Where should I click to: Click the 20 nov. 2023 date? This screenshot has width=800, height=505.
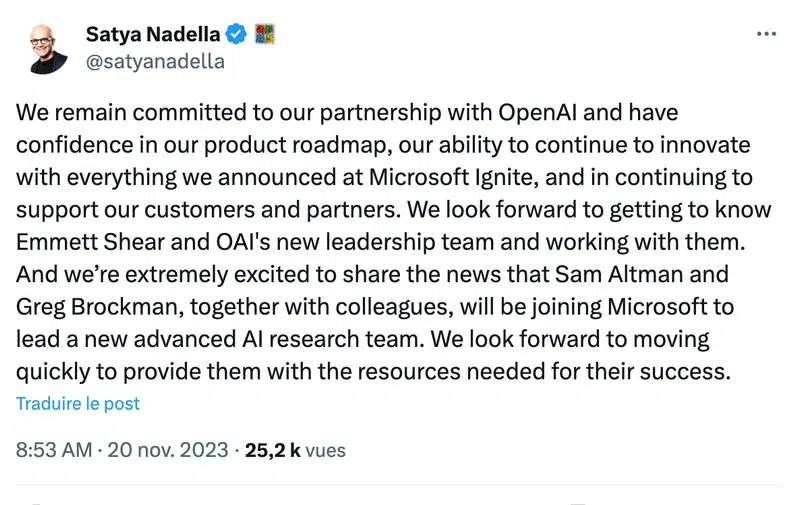pos(168,450)
